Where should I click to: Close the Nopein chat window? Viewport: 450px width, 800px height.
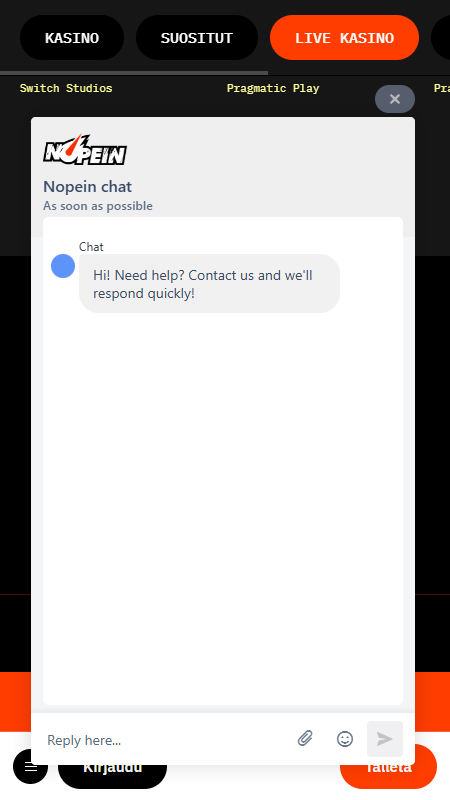[x=395, y=99]
